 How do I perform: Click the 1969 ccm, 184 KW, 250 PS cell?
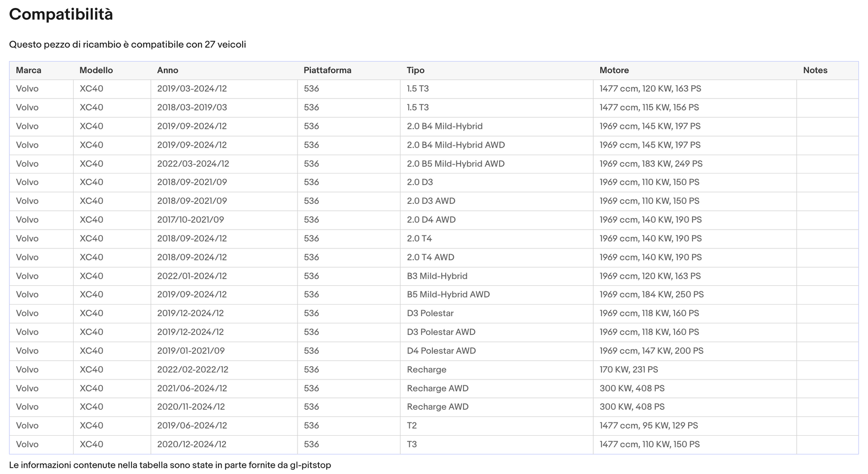click(651, 295)
